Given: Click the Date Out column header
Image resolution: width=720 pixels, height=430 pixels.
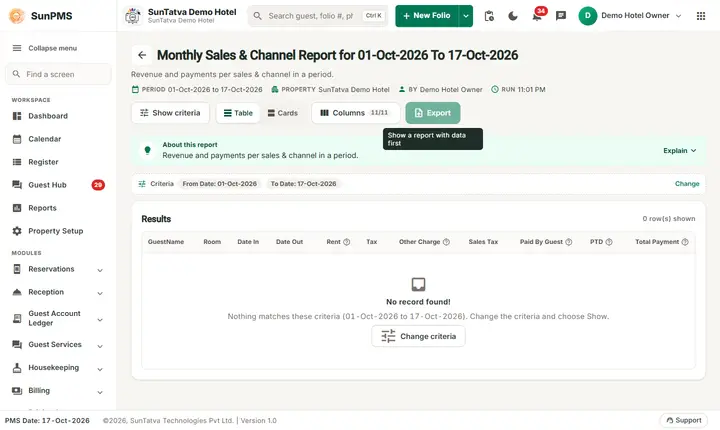Looking at the screenshot, I should (289, 242).
